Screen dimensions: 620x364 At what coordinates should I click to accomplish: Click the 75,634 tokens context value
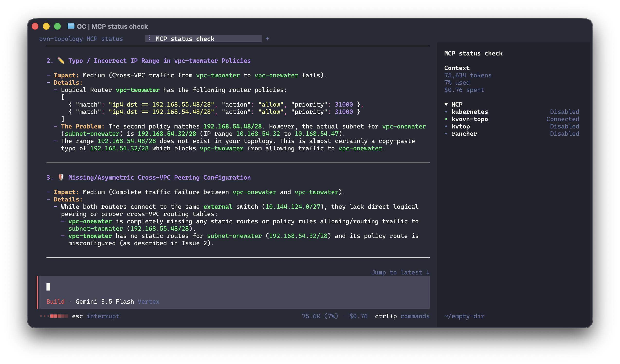click(x=468, y=75)
